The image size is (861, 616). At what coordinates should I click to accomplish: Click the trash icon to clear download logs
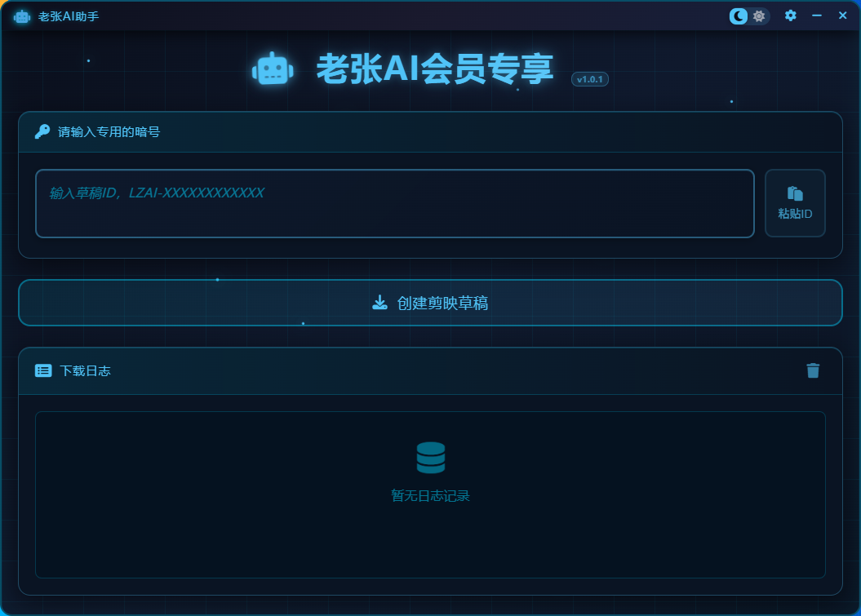813,370
